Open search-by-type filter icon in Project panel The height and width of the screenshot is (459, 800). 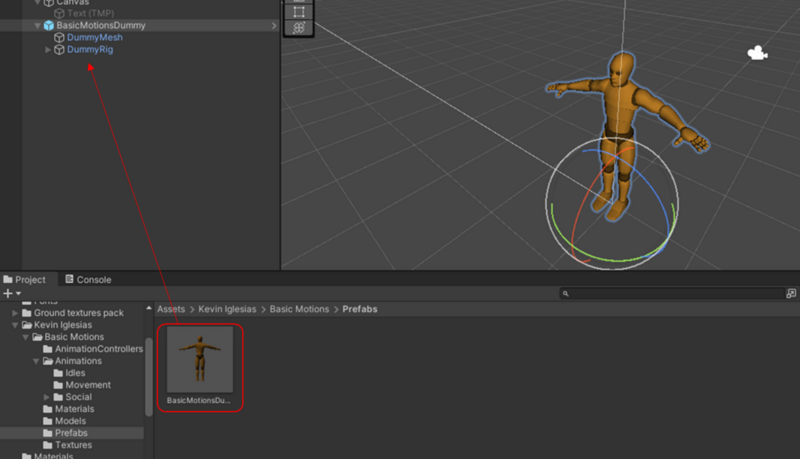pos(791,293)
